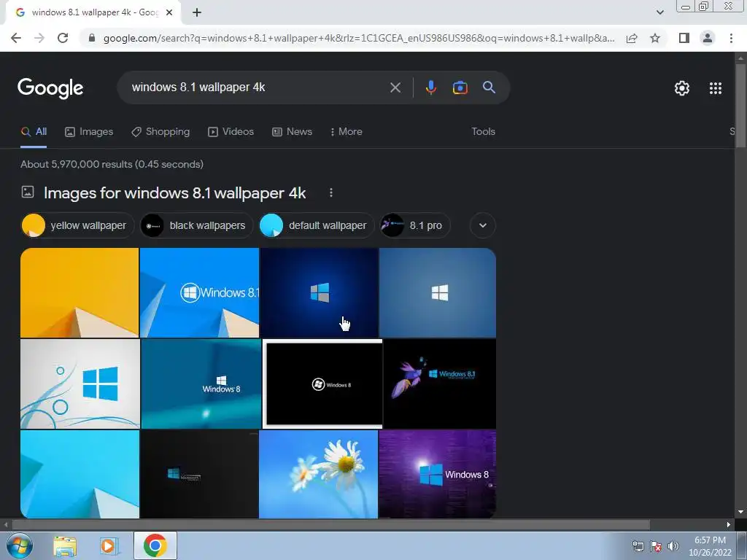Click the horizontal scrollbar thumb
The height and width of the screenshot is (560, 747).
[x=330, y=525]
